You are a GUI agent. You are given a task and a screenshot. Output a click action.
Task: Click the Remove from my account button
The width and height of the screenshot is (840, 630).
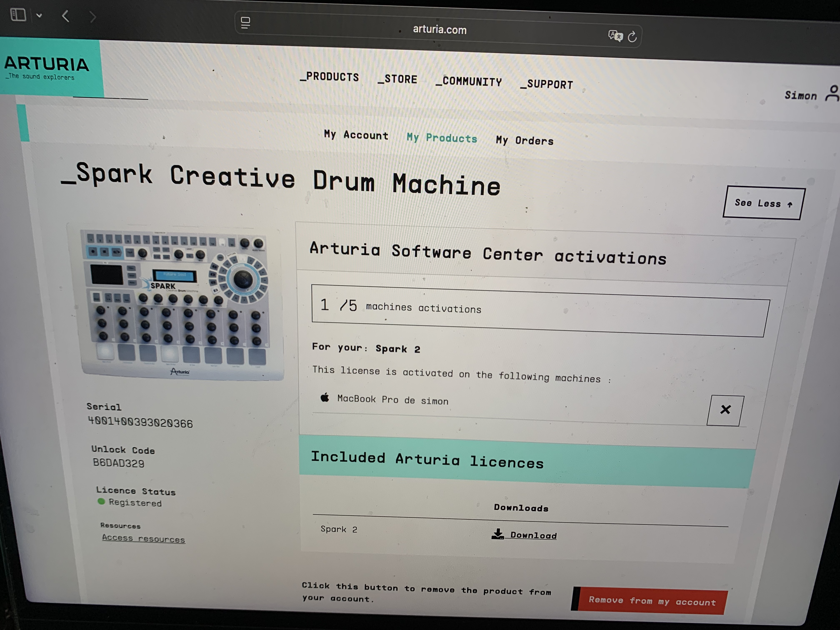(x=649, y=601)
